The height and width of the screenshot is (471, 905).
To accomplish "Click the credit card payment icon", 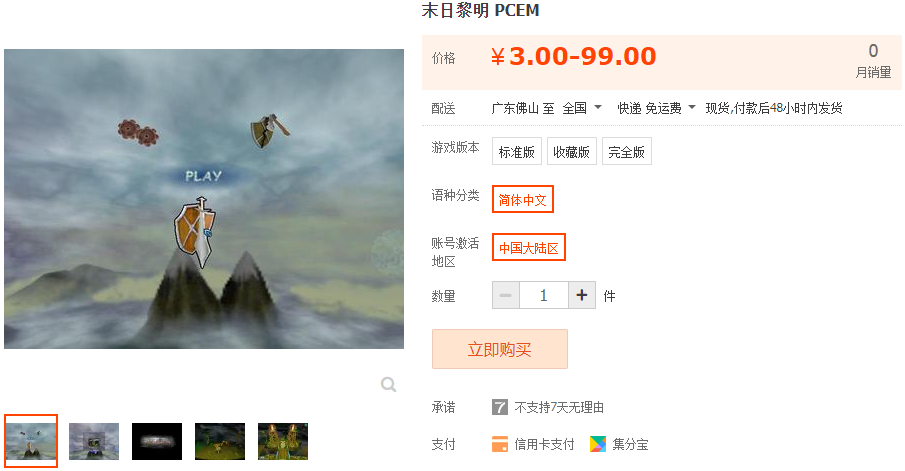I will (499, 444).
